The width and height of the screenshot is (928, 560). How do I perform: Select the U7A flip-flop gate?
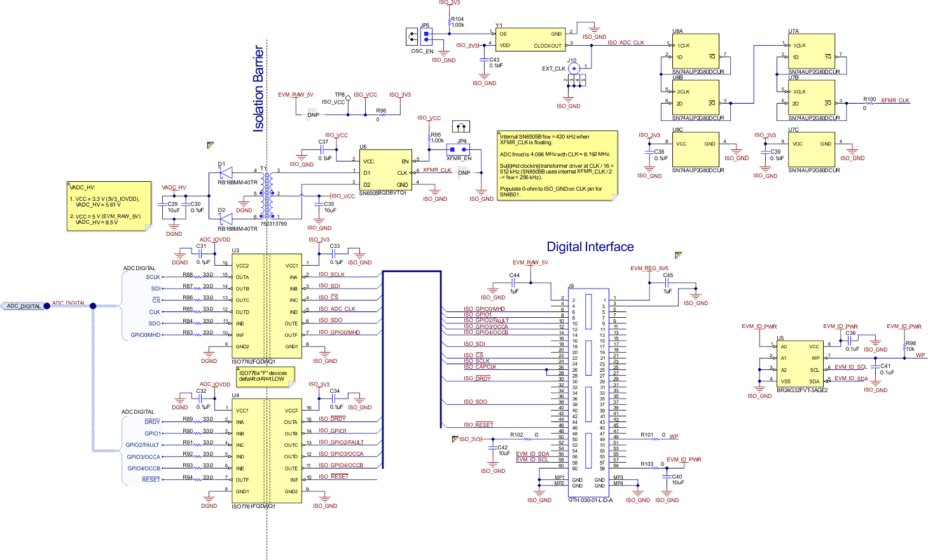coord(812,51)
